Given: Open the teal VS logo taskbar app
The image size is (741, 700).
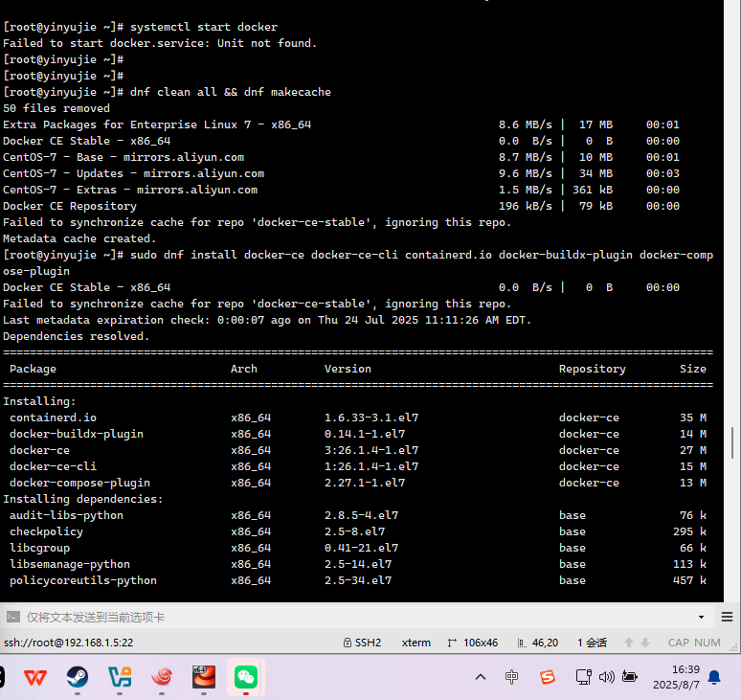Looking at the screenshot, I should tap(120, 677).
